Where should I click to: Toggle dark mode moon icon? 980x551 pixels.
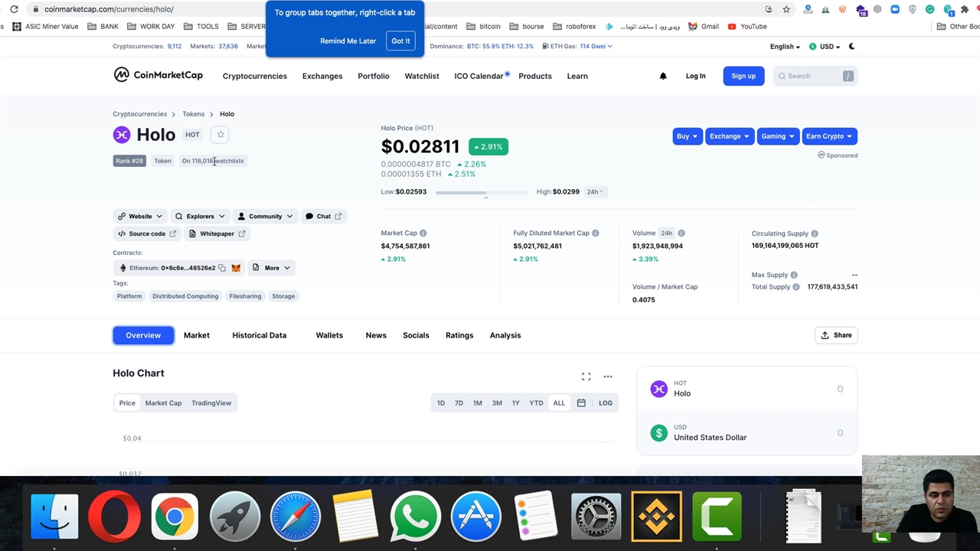point(851,47)
